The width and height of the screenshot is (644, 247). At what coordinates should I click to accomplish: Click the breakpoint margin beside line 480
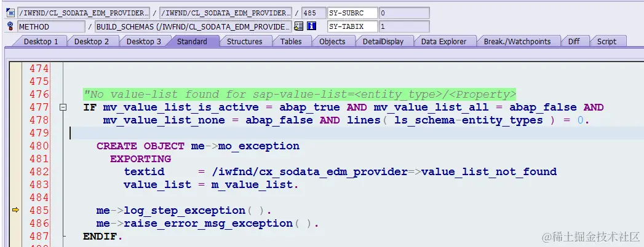point(15,146)
